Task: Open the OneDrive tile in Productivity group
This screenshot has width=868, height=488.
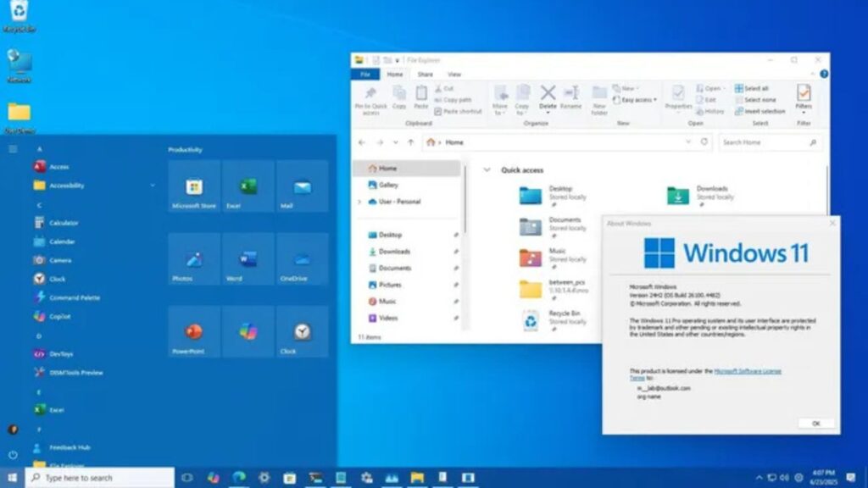Action: 302,259
